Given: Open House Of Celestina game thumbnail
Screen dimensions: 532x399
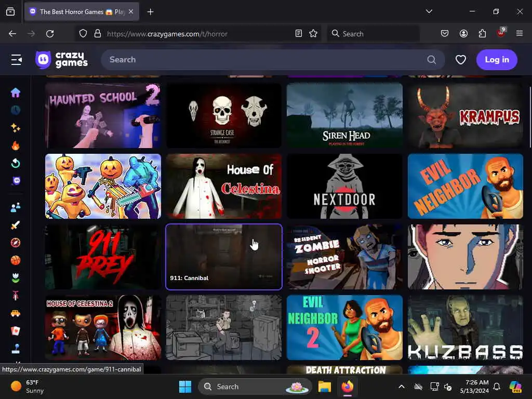Looking at the screenshot, I should tap(223, 187).
